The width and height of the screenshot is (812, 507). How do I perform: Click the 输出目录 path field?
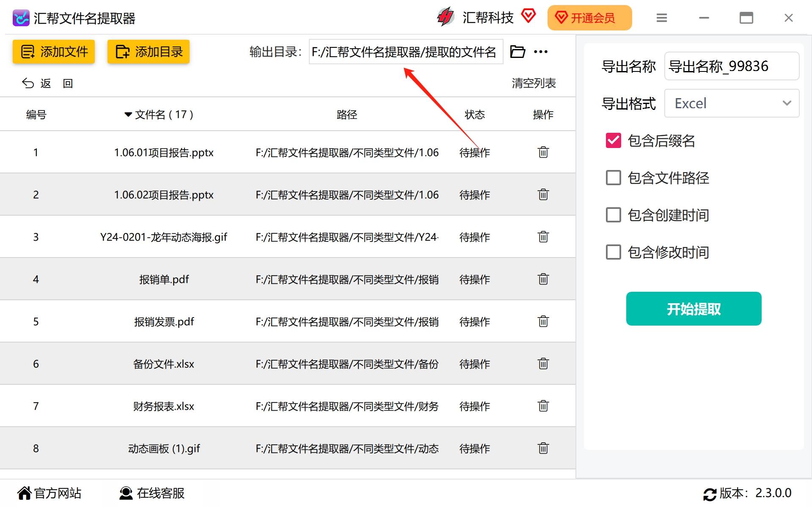[x=406, y=52]
